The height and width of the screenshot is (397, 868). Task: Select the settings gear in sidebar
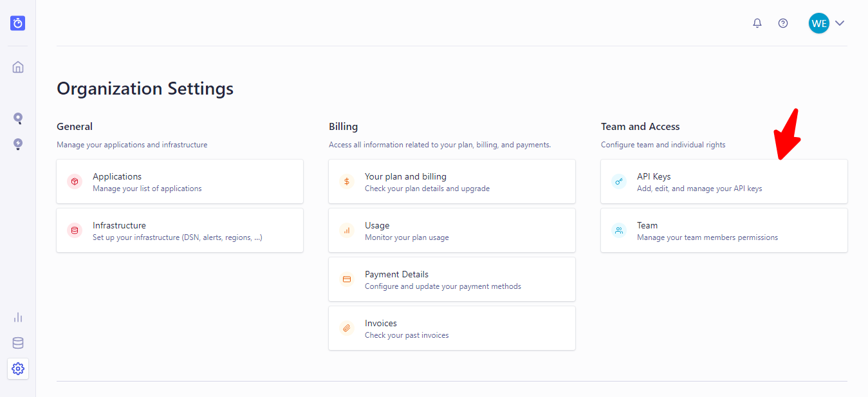click(18, 369)
